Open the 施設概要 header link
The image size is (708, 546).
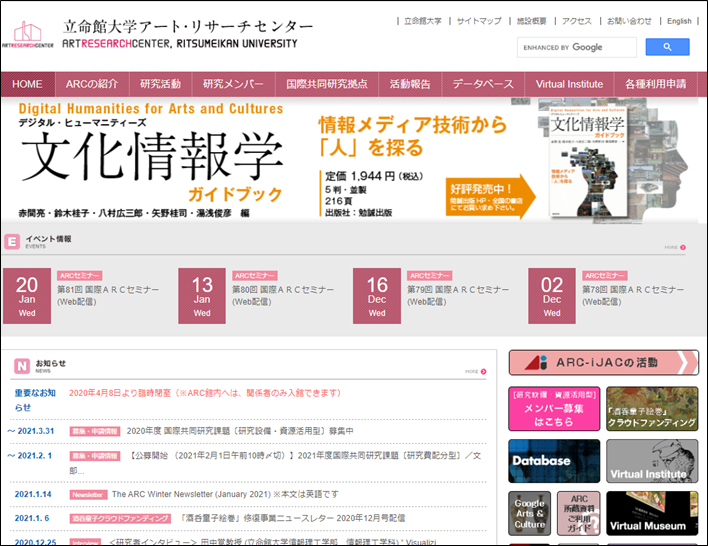532,21
